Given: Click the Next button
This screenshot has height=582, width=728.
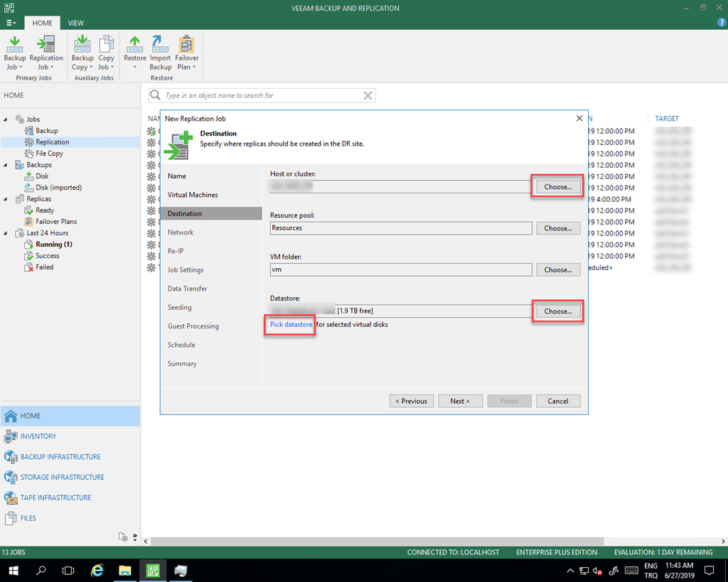Looking at the screenshot, I should (x=460, y=401).
